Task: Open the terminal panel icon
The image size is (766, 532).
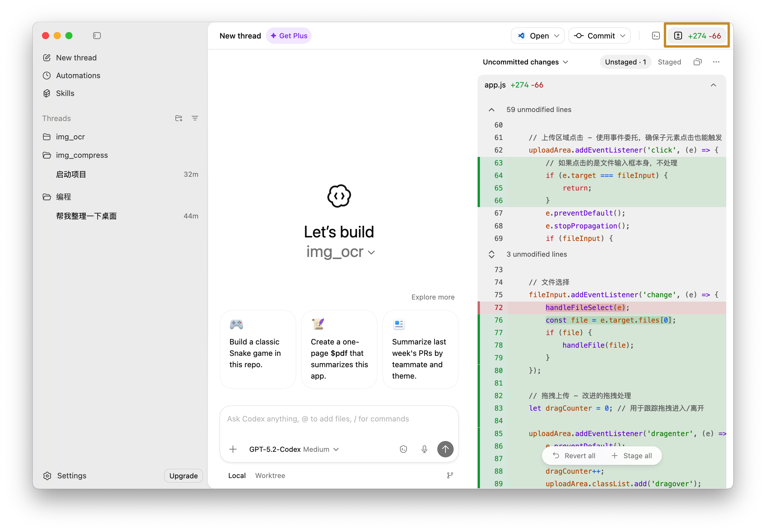Action: pos(656,36)
